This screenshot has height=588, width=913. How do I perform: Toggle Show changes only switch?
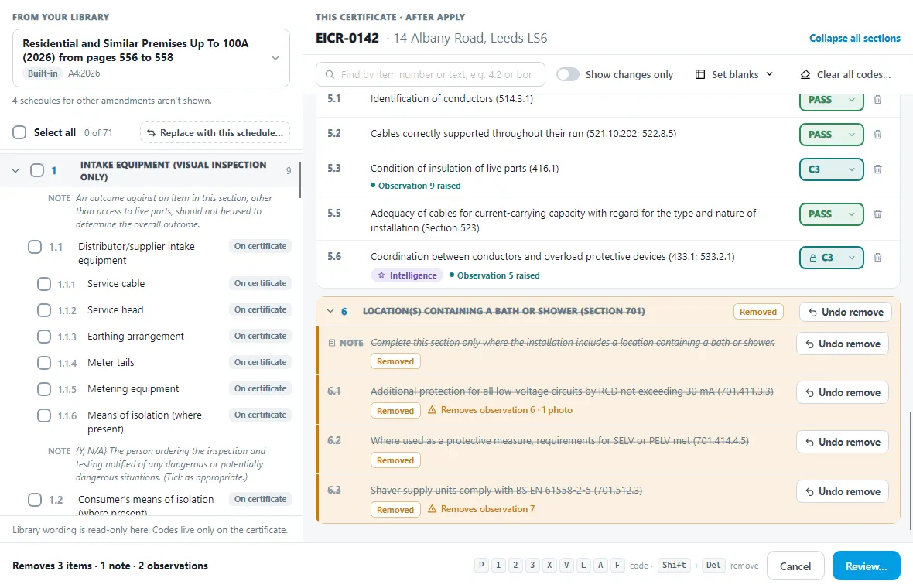click(568, 74)
